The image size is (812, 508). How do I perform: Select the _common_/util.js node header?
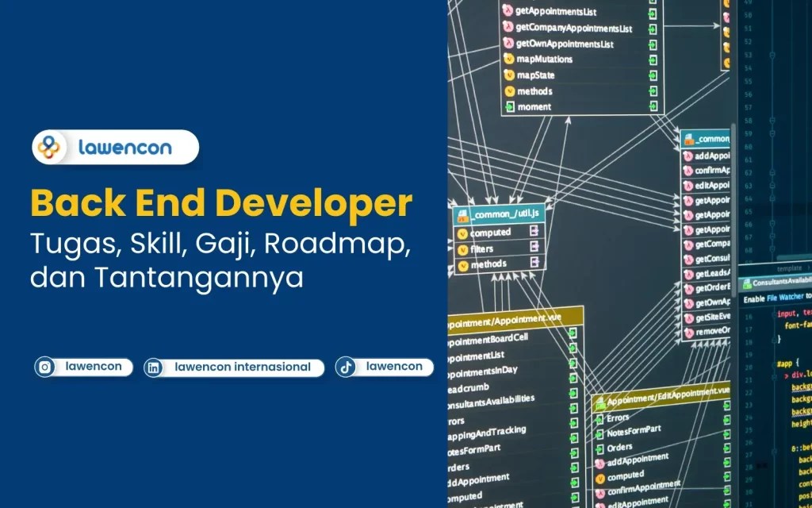(499, 214)
